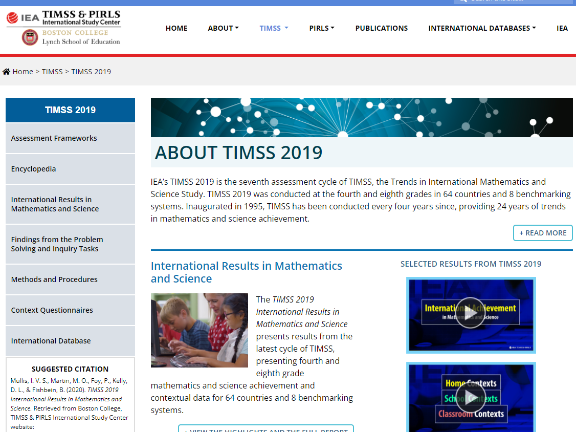Open the INTERNATIONAL DATABASES dropdown
The height and width of the screenshot is (432, 576).
pos(482,28)
